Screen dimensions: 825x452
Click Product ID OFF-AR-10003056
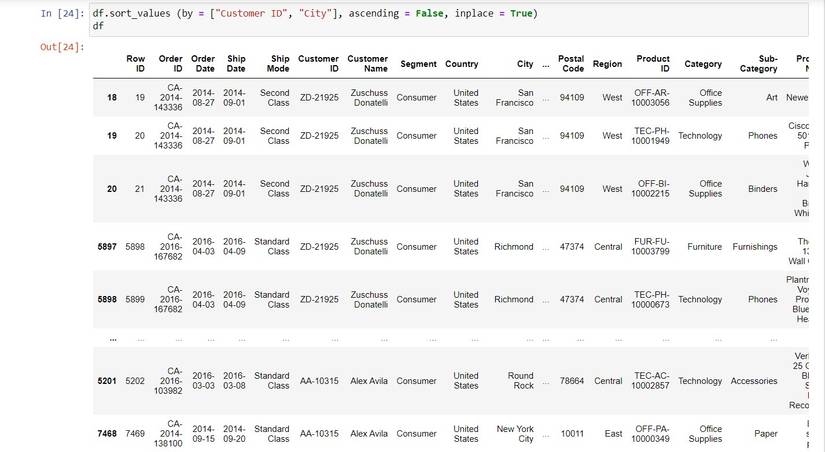(x=651, y=97)
